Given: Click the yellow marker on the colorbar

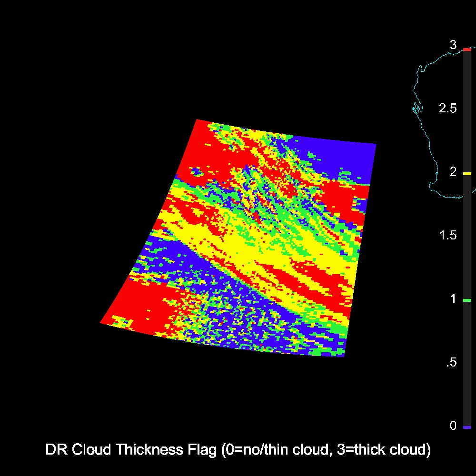Looking at the screenshot, I should point(467,174).
